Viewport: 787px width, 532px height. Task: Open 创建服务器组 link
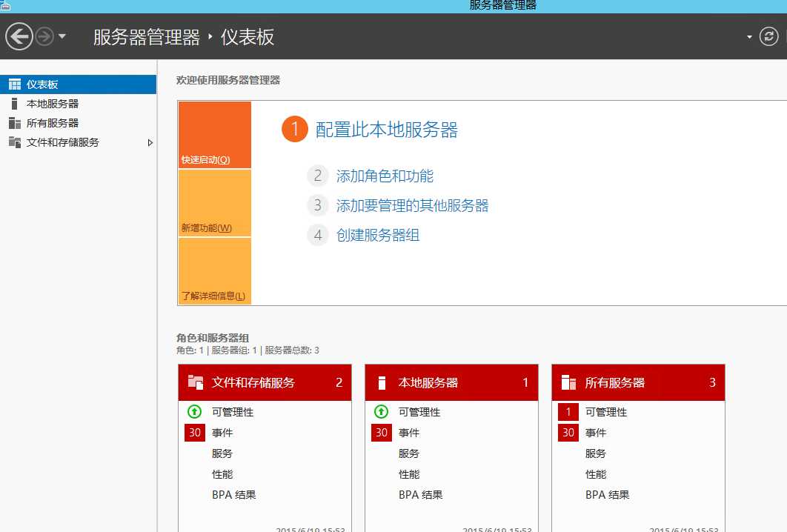pyautogui.click(x=377, y=236)
